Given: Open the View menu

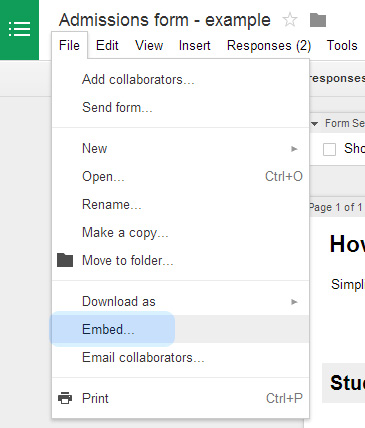Looking at the screenshot, I should pos(149,45).
